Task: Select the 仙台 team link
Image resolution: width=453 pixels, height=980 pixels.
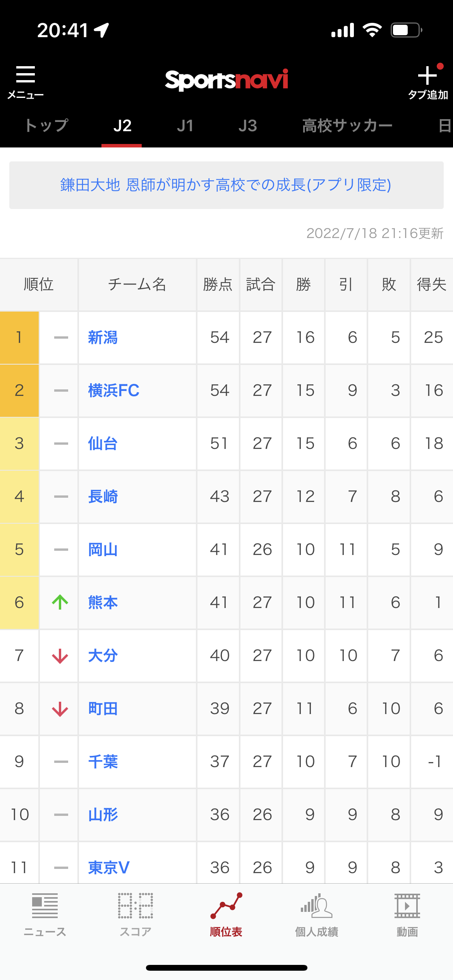Action: [103, 444]
